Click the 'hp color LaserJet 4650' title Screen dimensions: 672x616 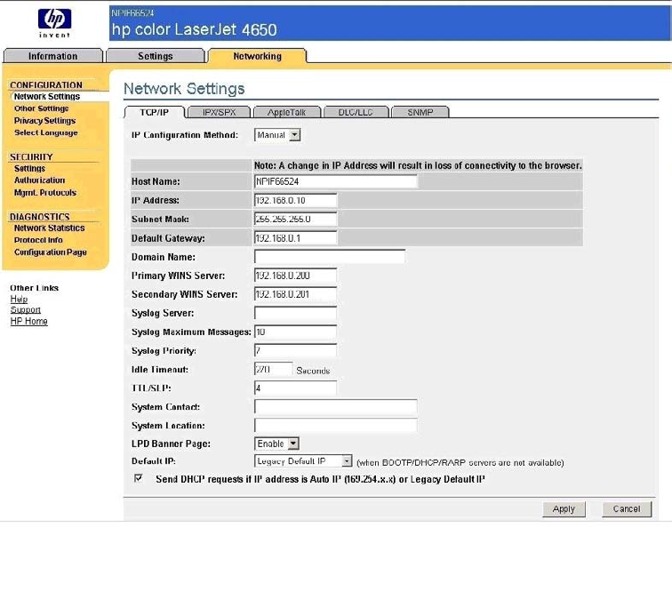[x=194, y=29]
